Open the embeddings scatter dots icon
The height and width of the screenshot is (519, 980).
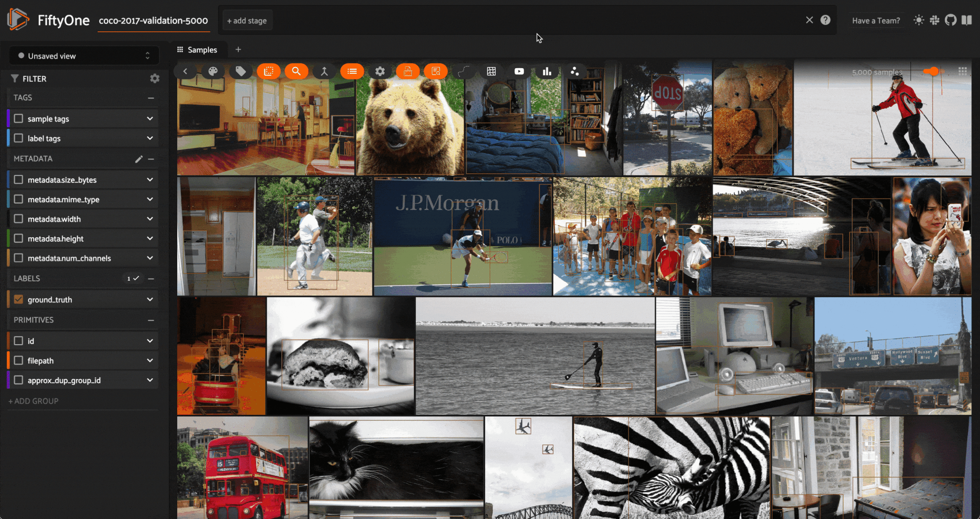pyautogui.click(x=574, y=71)
